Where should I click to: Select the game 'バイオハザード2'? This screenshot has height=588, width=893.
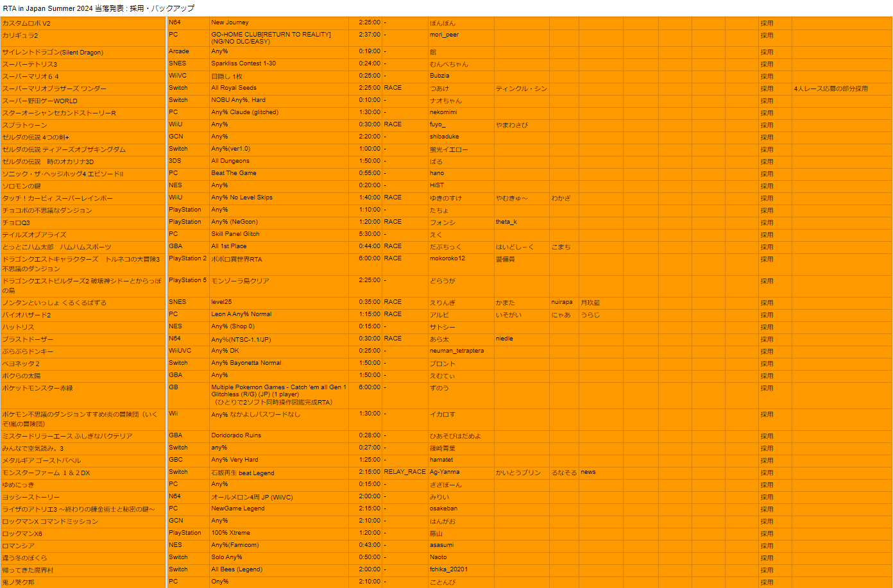tap(83, 315)
